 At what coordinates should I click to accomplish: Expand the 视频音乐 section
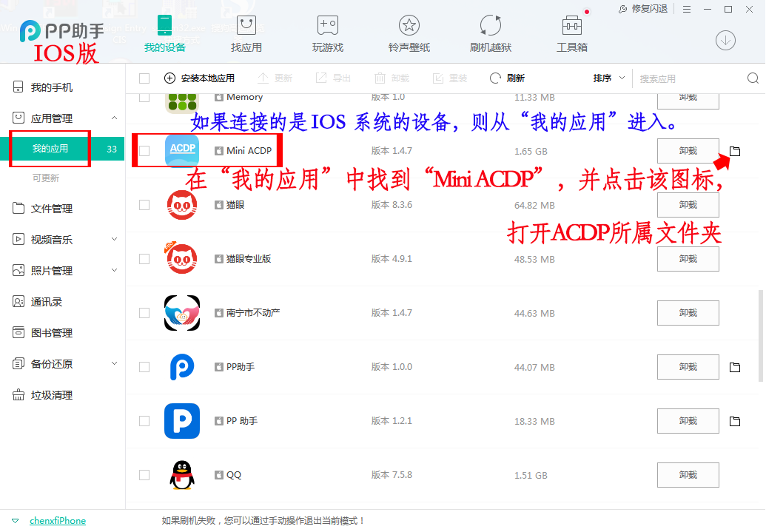(x=114, y=240)
